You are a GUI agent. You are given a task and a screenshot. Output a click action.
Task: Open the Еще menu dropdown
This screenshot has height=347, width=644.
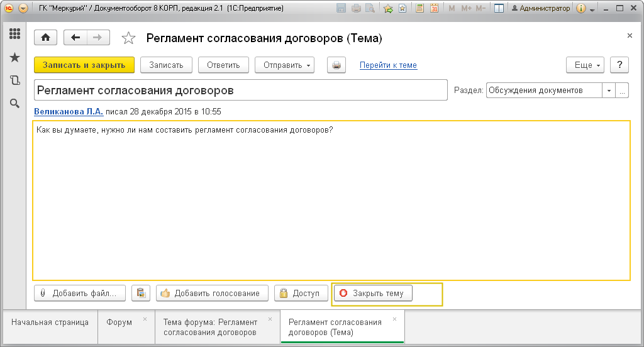click(x=585, y=65)
